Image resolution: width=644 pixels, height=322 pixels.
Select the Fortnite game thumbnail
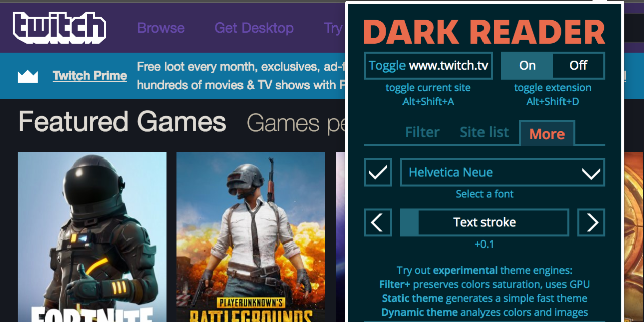click(x=92, y=236)
